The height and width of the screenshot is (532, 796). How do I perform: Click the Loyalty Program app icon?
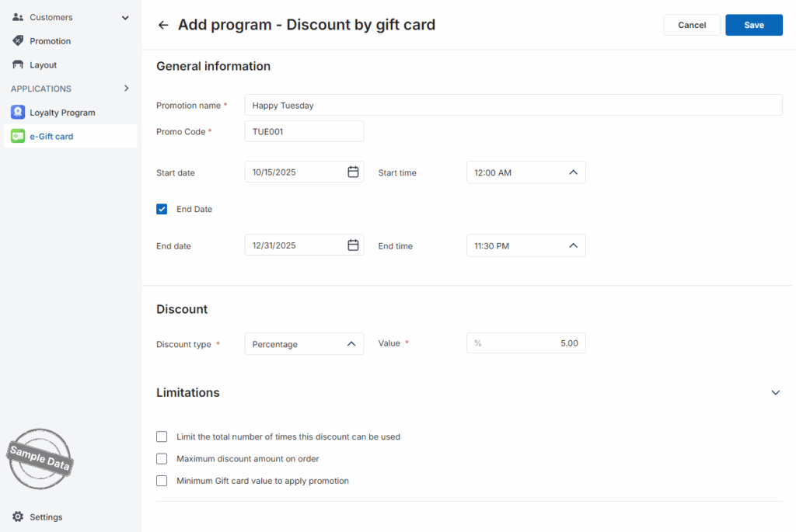[x=18, y=113]
